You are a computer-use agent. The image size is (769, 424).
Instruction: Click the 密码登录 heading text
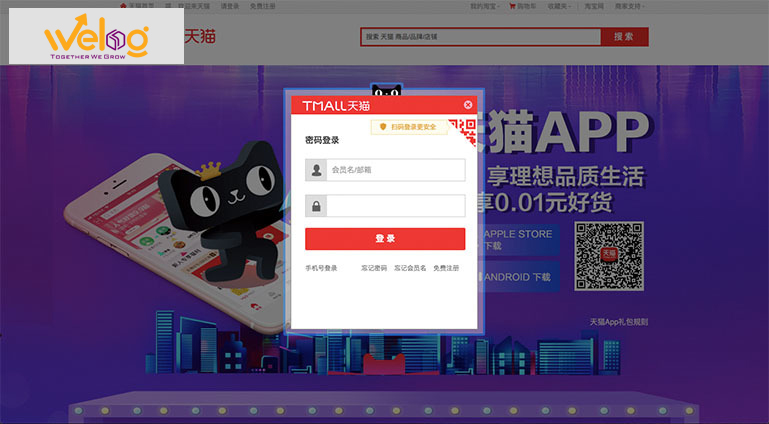(x=322, y=140)
